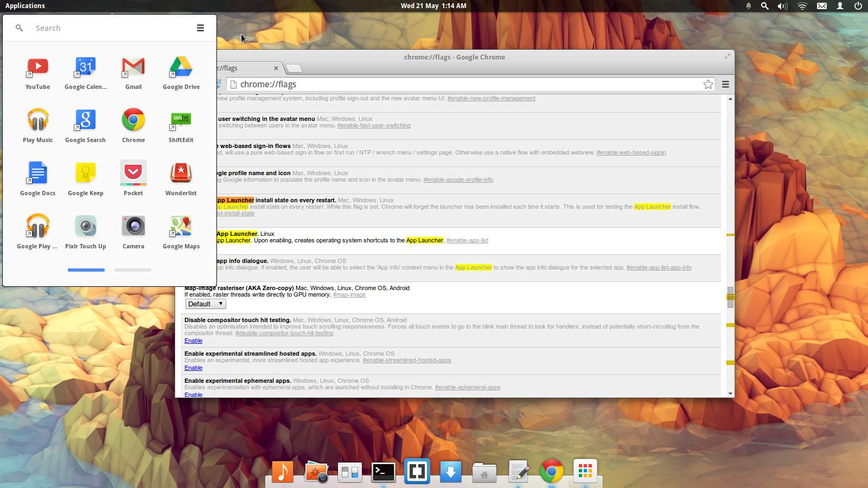Open Map-image rasteriser Default dropdown
868x488 pixels.
206,304
